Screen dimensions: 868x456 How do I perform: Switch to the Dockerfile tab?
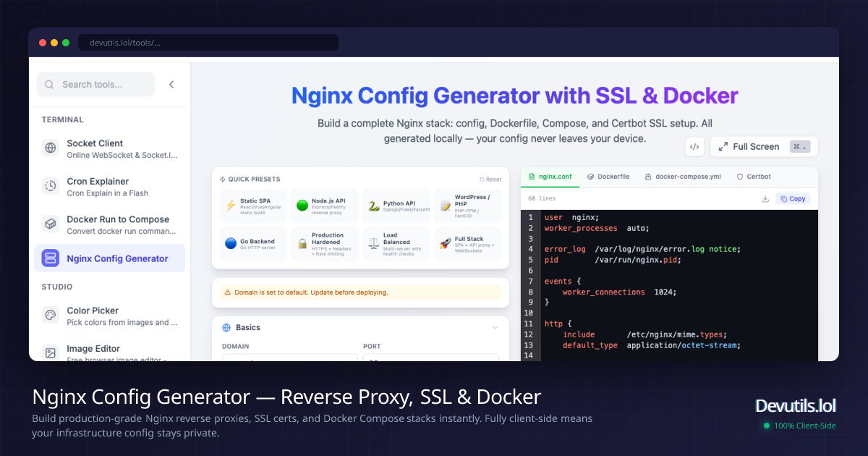coord(608,177)
